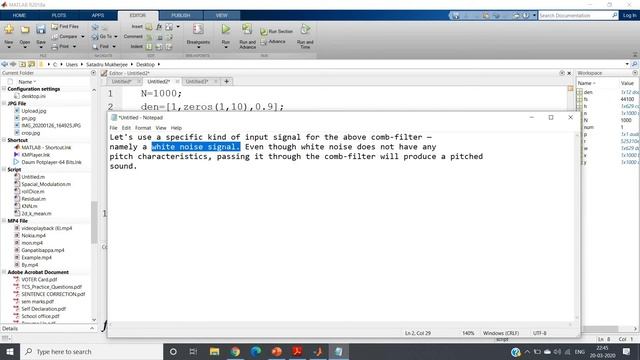Click the browse for folder icon
Screen dimensions: 640x360
coord(31,64)
